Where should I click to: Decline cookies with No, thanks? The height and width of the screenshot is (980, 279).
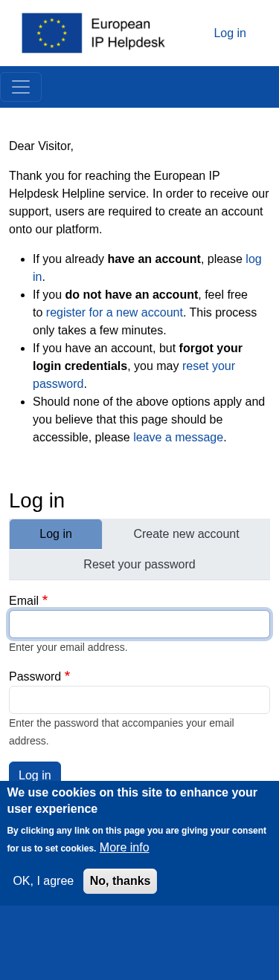tap(120, 881)
